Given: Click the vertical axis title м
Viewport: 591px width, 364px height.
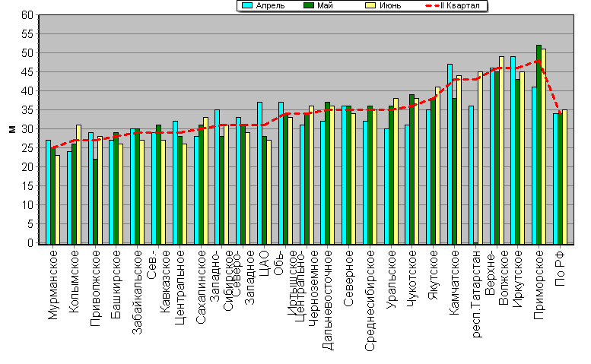Looking at the screenshot, I should (x=12, y=129).
